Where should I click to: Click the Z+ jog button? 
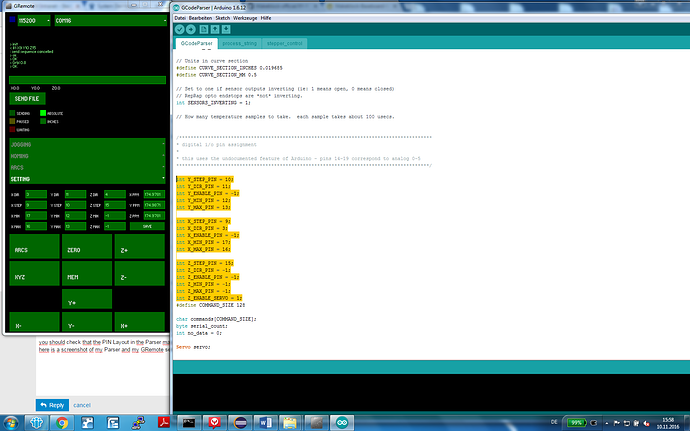[139, 246]
